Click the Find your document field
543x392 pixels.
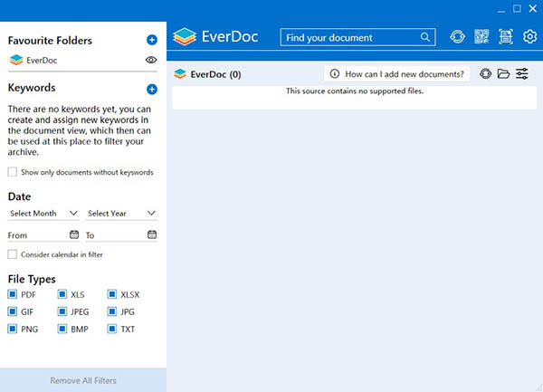(x=357, y=37)
